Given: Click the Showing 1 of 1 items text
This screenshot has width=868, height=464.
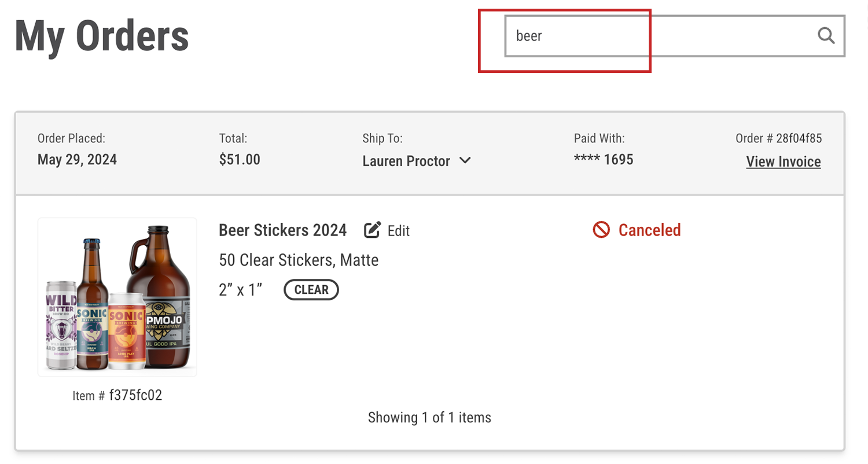Looking at the screenshot, I should point(429,417).
